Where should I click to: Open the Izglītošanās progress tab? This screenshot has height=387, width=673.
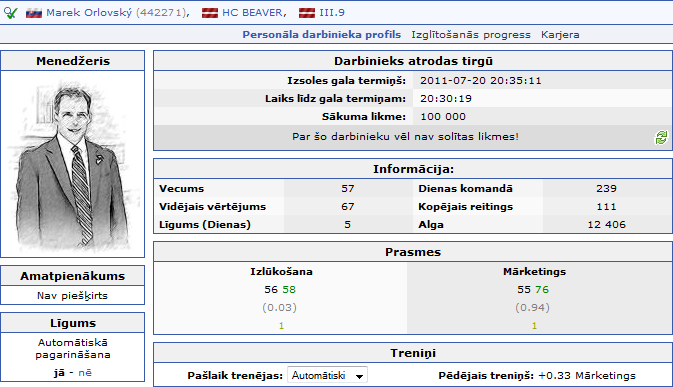pos(471,35)
